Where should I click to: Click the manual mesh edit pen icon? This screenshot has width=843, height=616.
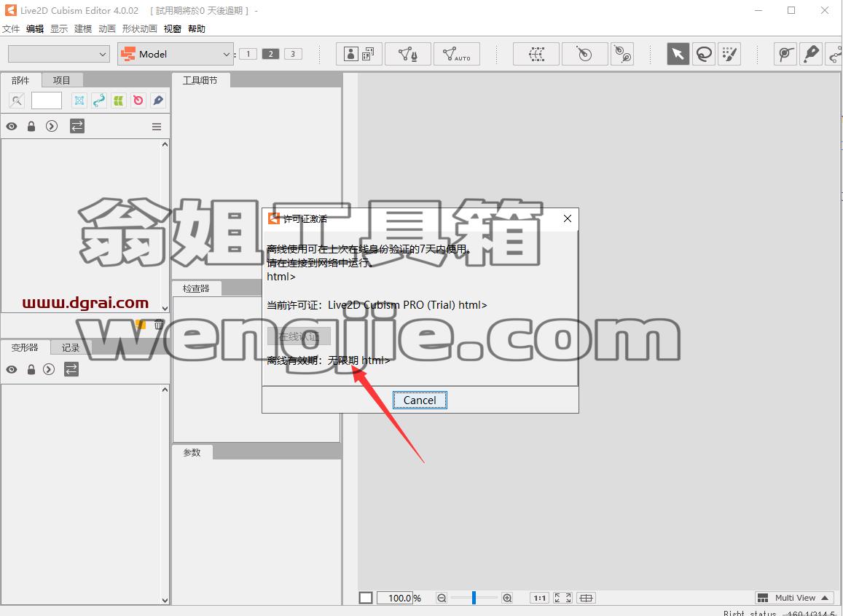click(x=408, y=54)
